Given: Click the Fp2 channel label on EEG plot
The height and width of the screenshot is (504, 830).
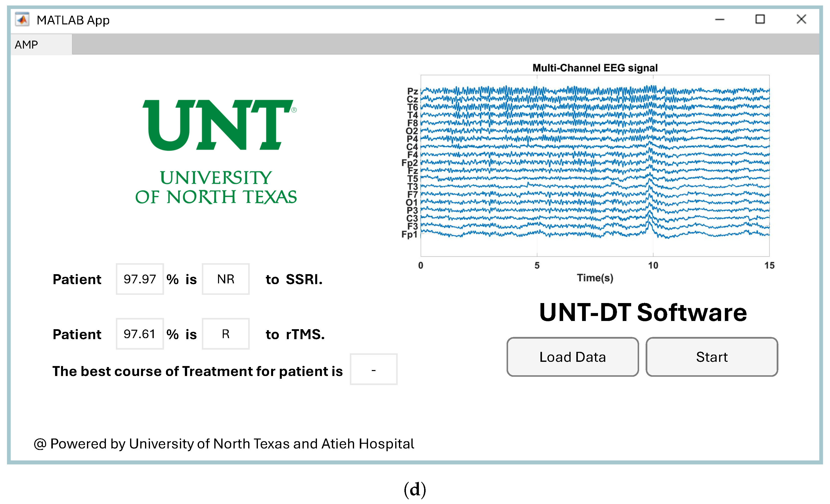Looking at the screenshot, I should point(410,163).
